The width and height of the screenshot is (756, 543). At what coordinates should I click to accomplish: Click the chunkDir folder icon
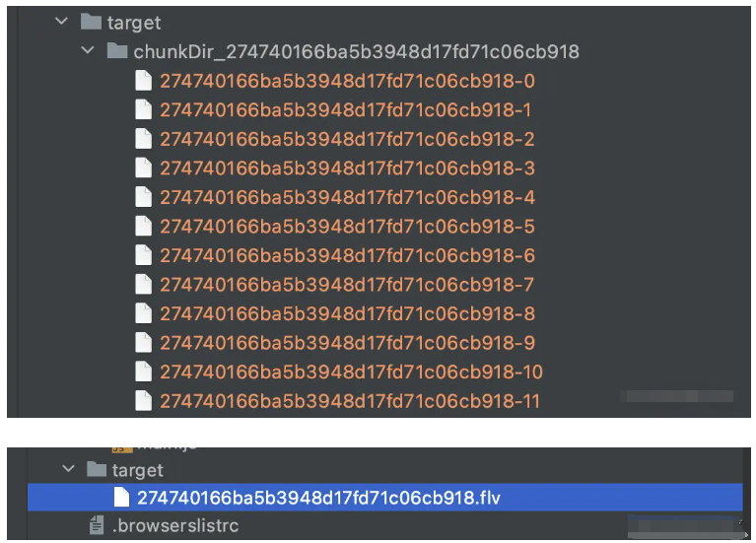pos(117,51)
